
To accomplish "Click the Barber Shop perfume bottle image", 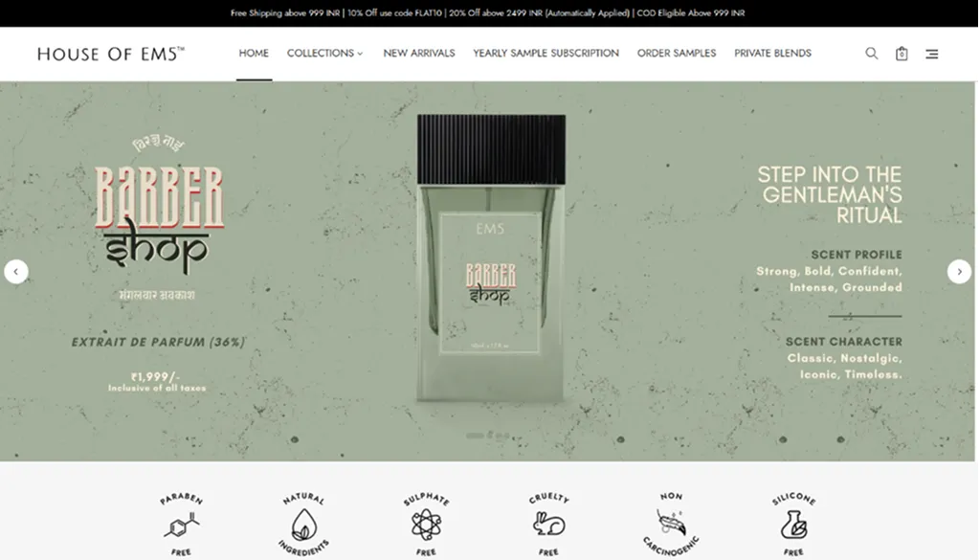I will (x=491, y=258).
